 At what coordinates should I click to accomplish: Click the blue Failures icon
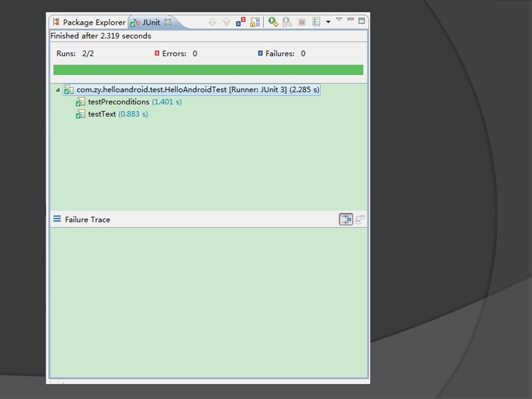click(x=260, y=53)
